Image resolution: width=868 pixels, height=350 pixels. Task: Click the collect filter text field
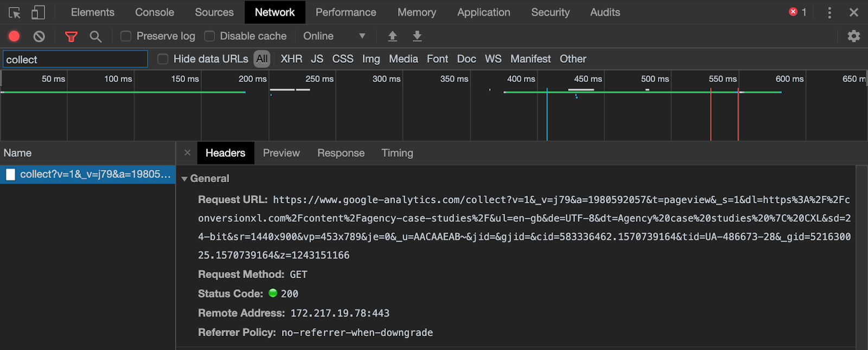pos(75,59)
